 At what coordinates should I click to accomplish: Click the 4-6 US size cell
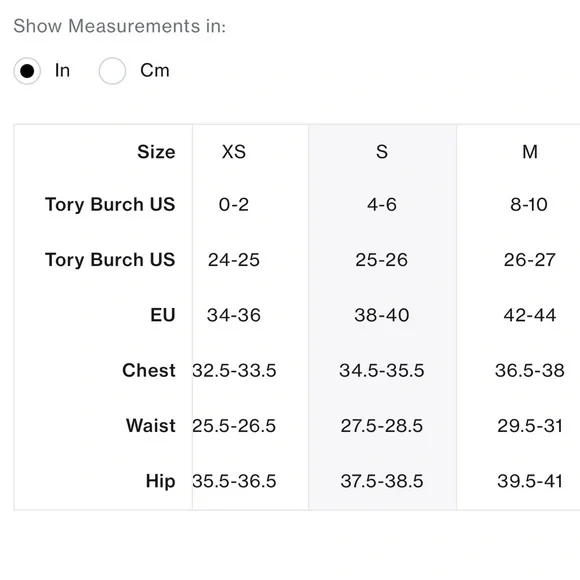coord(382,205)
